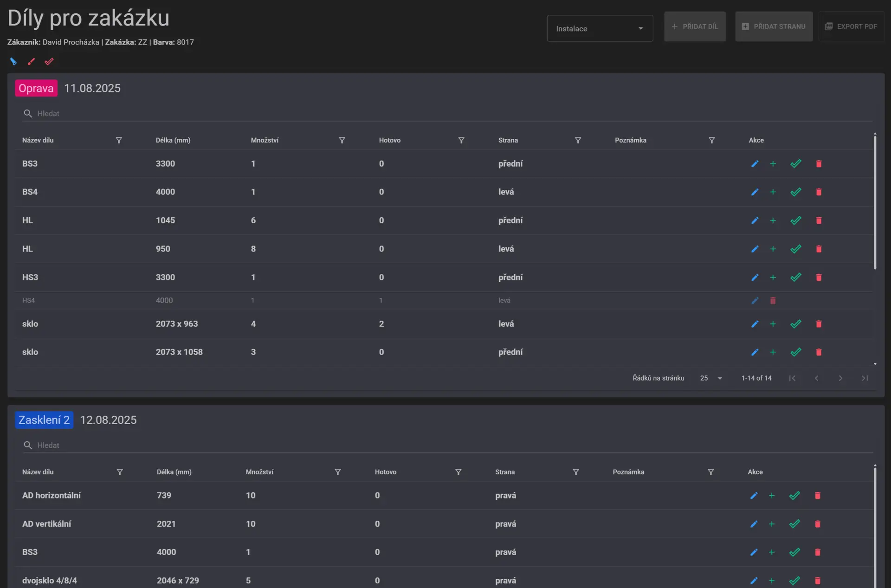Edit the AD horizontální row

754,496
